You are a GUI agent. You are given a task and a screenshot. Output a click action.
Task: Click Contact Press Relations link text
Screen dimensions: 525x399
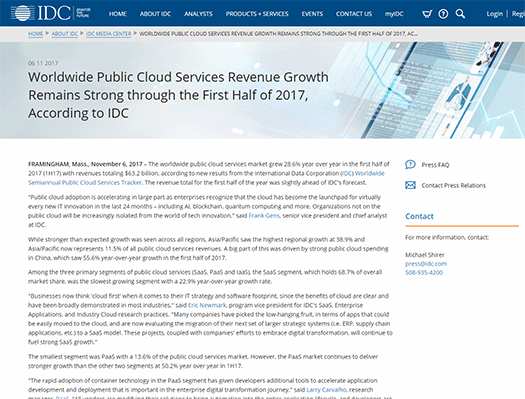click(x=454, y=185)
